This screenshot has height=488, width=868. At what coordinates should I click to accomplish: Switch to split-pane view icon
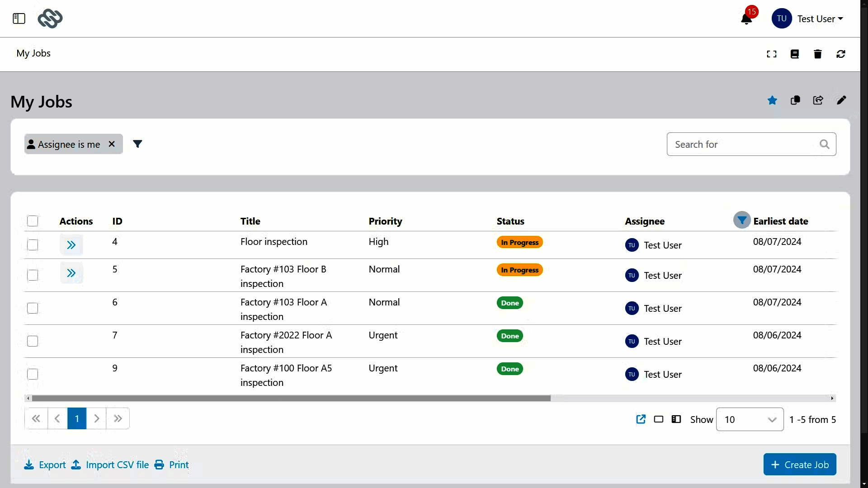[676, 419]
